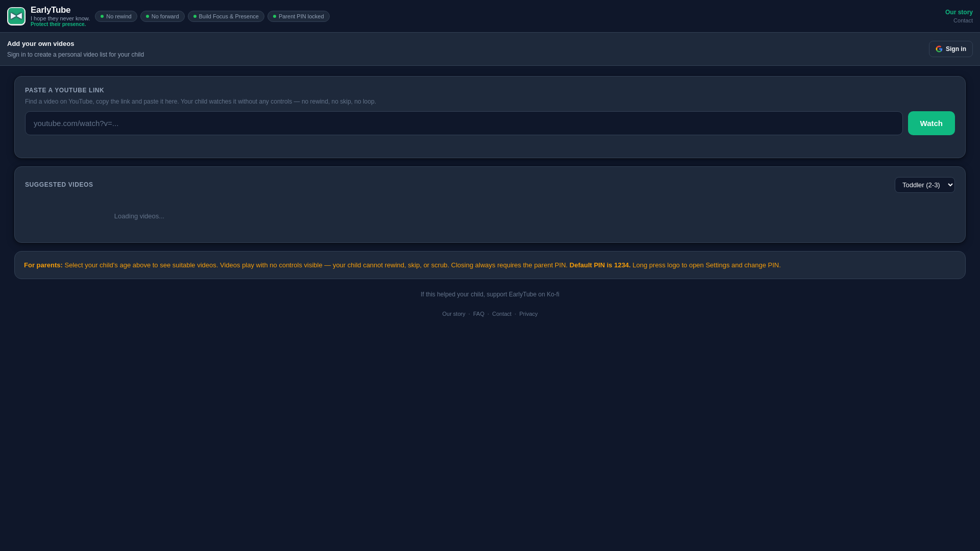Click 'PASTE A YOUTUBE LINK' heading
The width and height of the screenshot is (980, 551).
click(64, 90)
